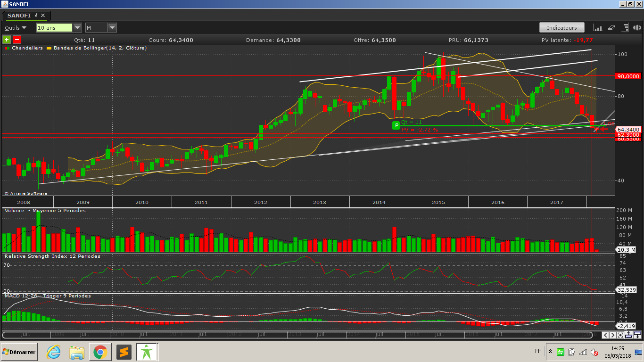Click the rightmost split-view toolbar icon
This screenshot has width=644, height=362.
click(x=637, y=28)
